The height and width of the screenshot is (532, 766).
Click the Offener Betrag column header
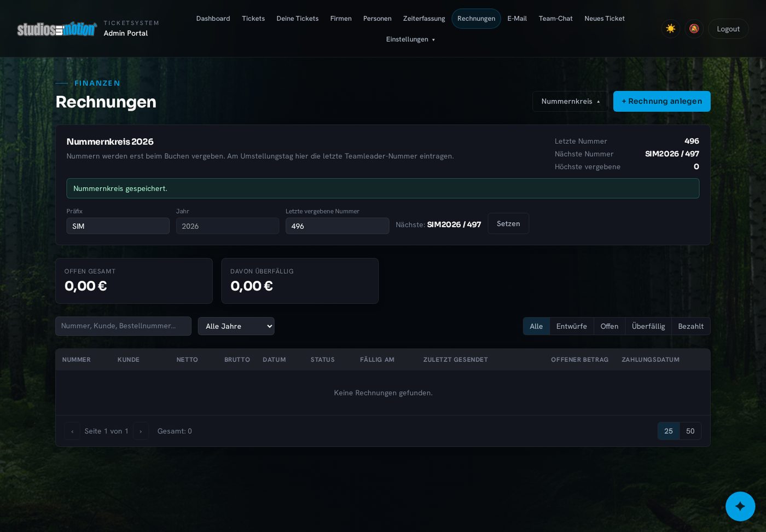579,360
